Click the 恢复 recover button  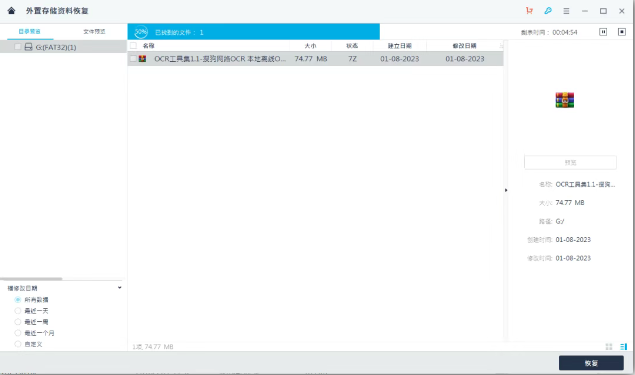coord(591,363)
